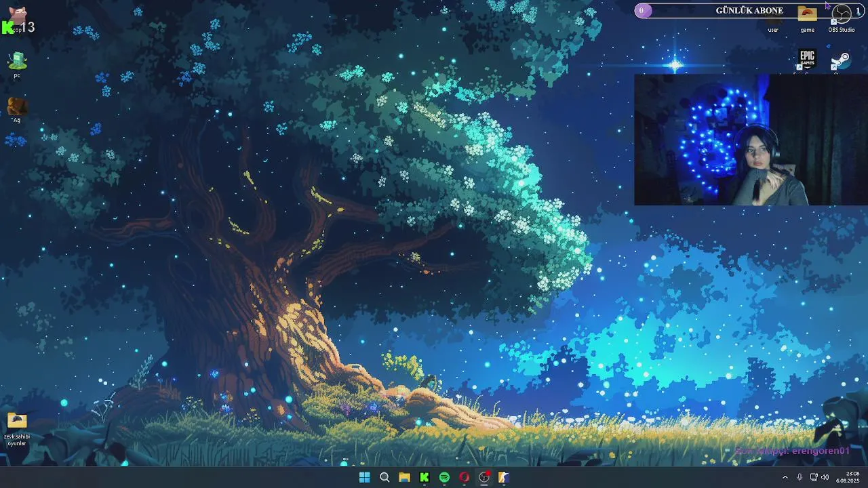Select the game folder on desktop

(x=807, y=20)
